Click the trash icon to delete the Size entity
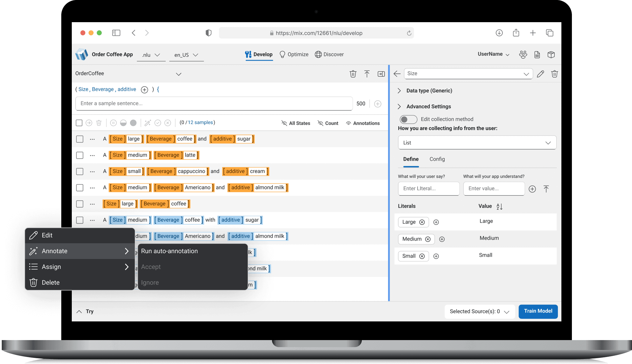This screenshot has height=364, width=632. (554, 74)
